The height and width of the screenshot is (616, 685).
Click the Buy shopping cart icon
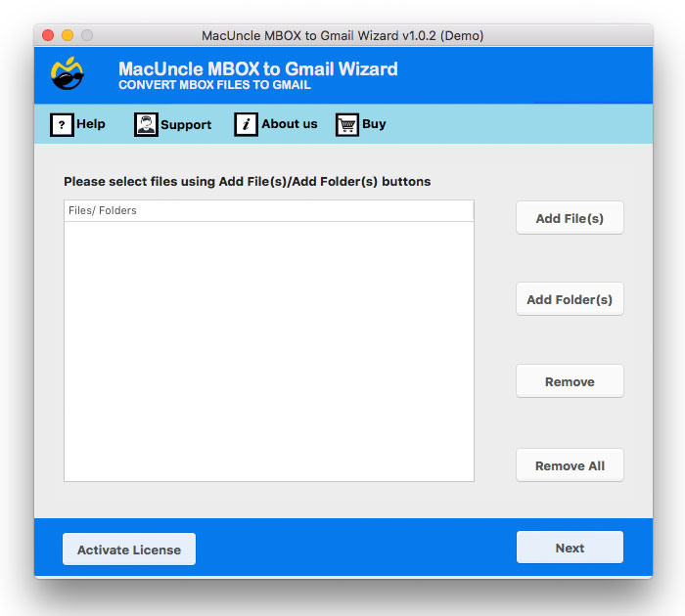(347, 125)
